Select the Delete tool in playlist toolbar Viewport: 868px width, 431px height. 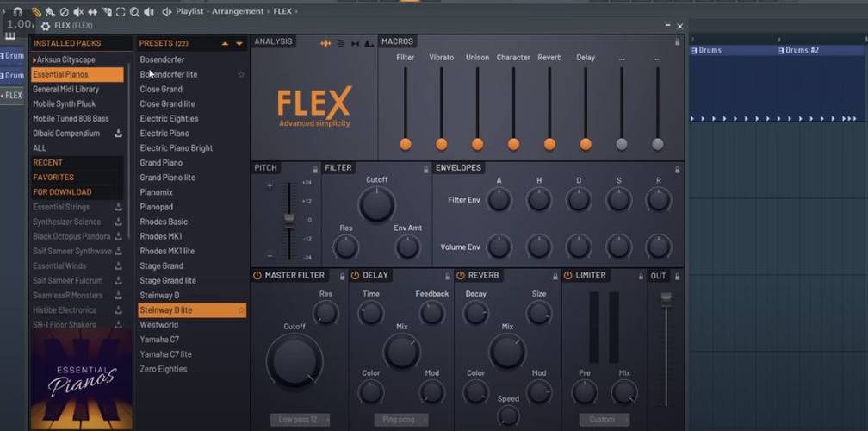point(65,11)
